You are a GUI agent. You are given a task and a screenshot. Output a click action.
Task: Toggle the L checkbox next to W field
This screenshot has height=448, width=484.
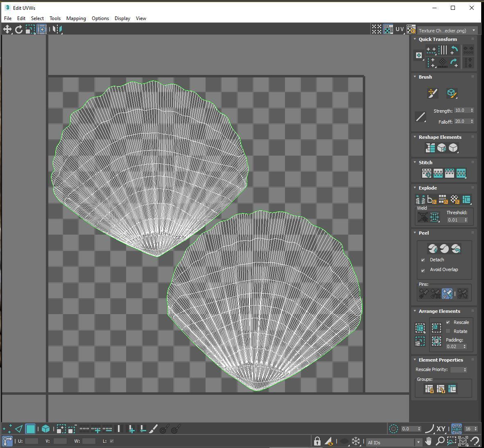pyautogui.click(x=112, y=441)
